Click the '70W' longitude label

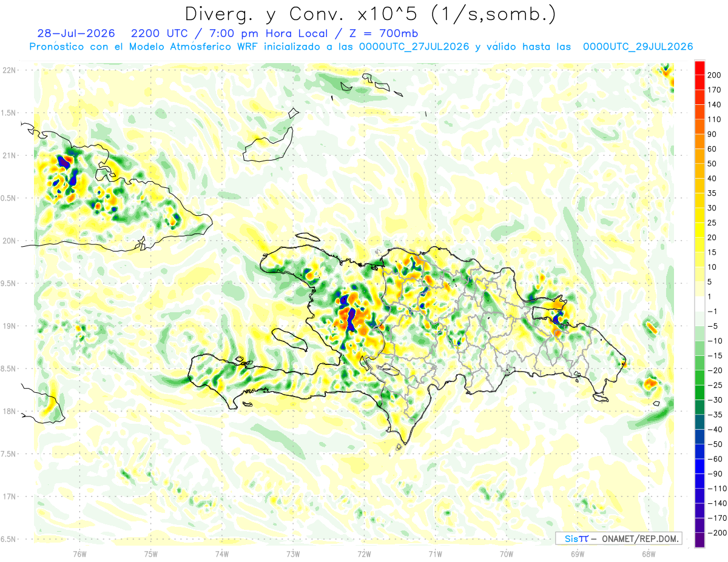(x=507, y=554)
